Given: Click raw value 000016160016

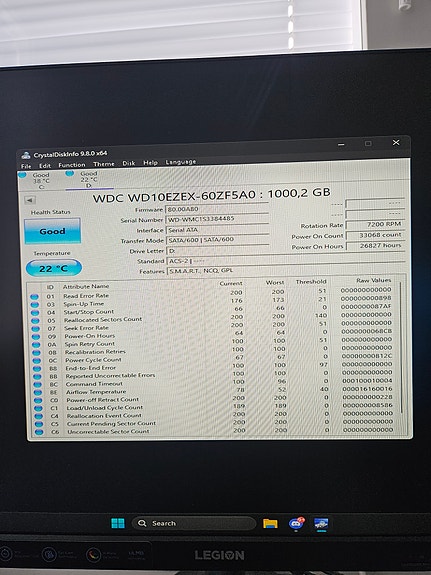Looking at the screenshot, I should [x=367, y=389].
